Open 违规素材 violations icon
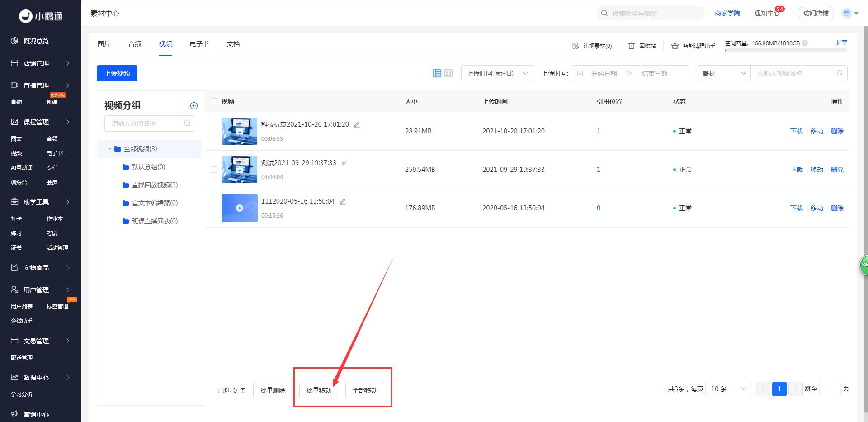Viewport: 868px width, 422px height. click(576, 46)
